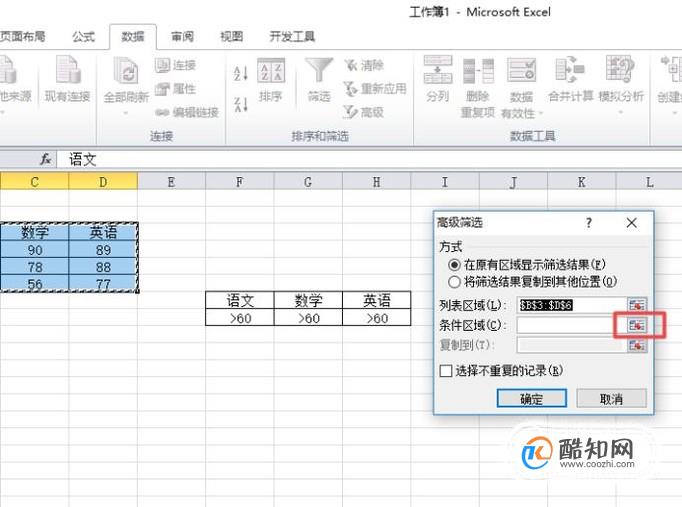Select column G header
Viewport: 682px width, 507px height.
point(308,182)
